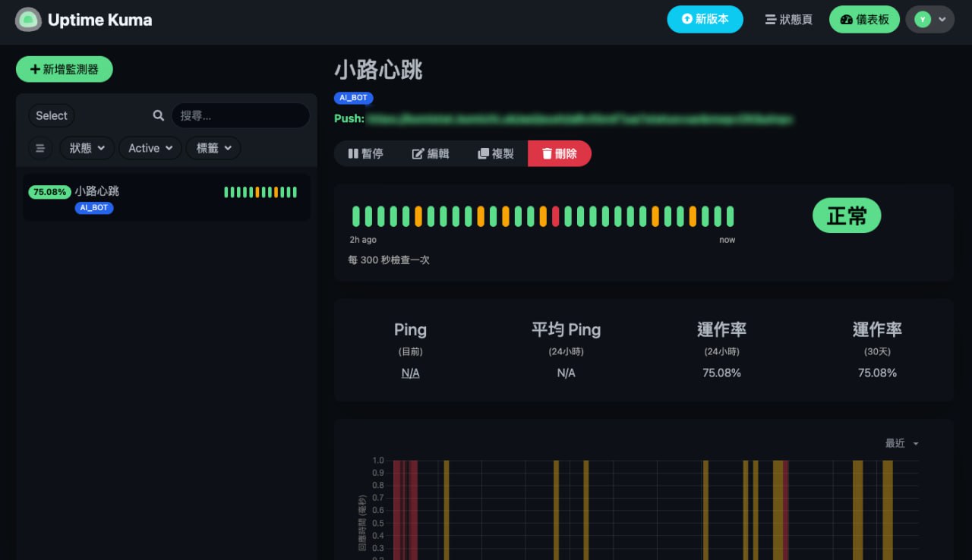Open the Active status dropdown
This screenshot has height=560, width=972.
[x=150, y=148]
